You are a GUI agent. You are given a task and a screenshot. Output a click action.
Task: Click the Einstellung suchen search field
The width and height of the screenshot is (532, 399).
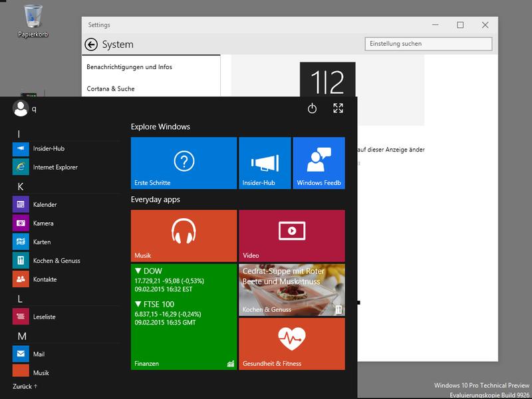click(x=428, y=44)
